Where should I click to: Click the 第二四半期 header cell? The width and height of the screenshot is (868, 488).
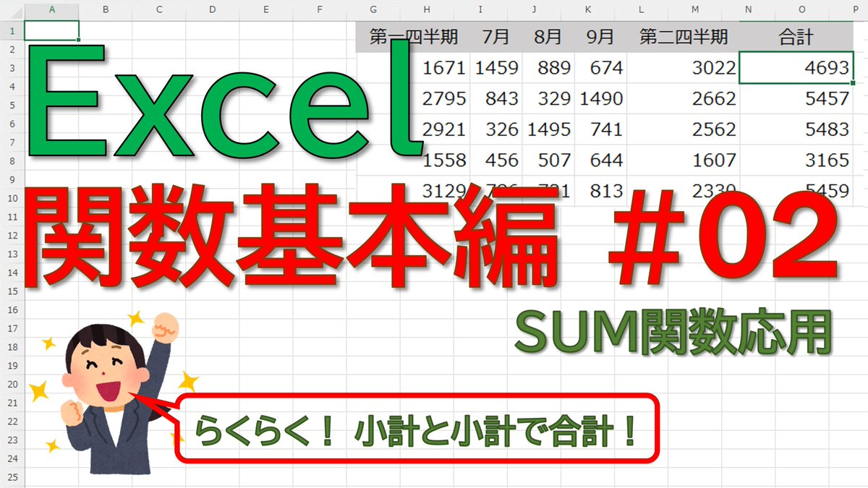pos(684,37)
